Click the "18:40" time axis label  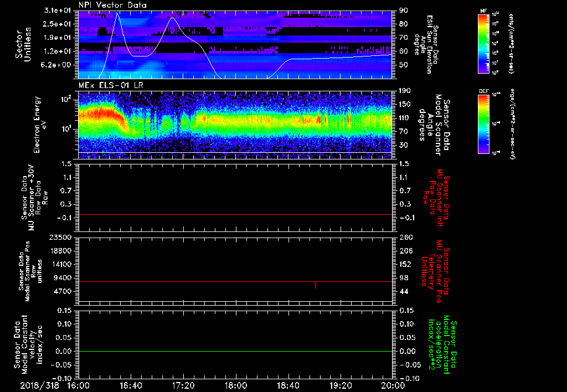coord(288,385)
